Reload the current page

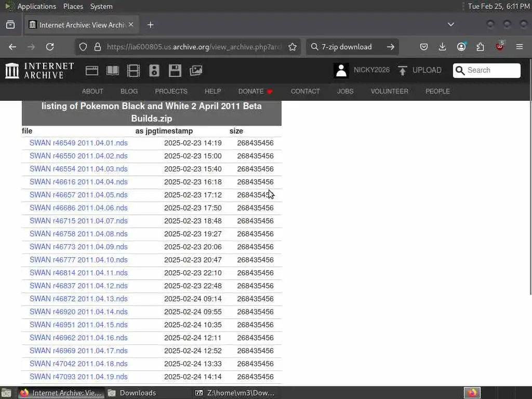click(x=50, y=47)
